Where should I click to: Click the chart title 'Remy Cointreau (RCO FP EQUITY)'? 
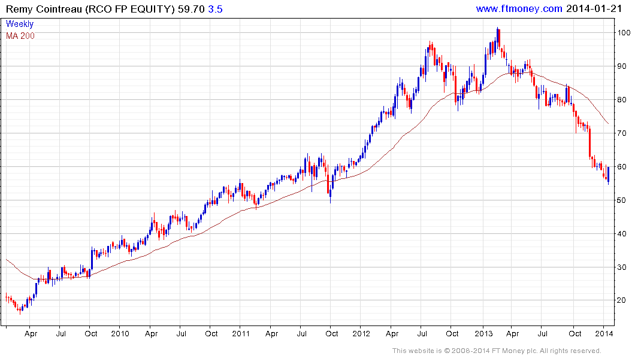tap(90, 9)
